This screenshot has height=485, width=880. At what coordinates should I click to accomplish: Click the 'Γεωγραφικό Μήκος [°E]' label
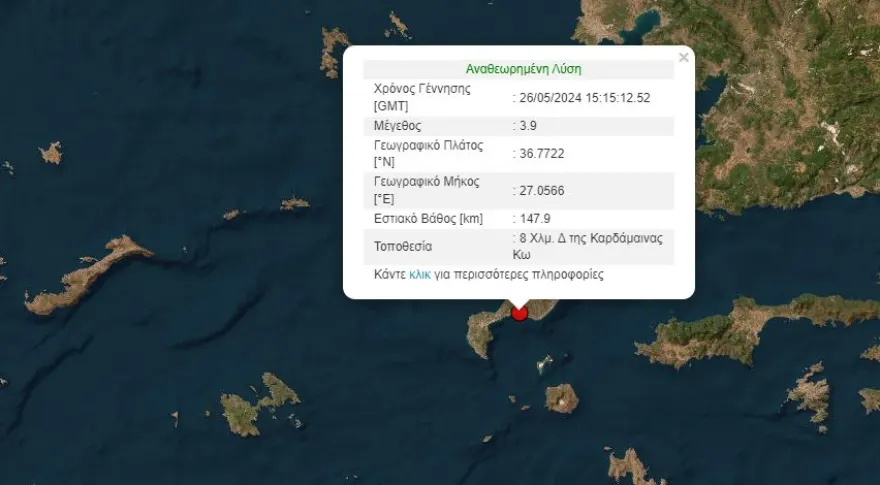pos(427,190)
